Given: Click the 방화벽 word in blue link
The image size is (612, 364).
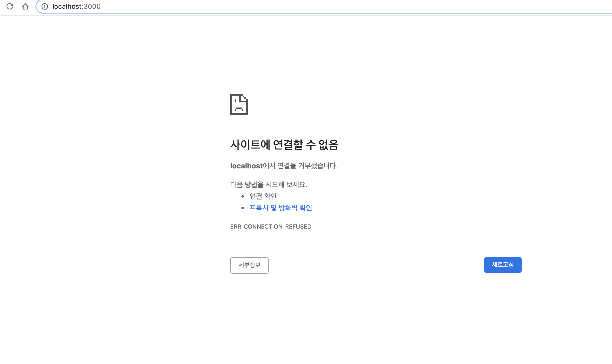Looking at the screenshot, I should tap(288, 208).
